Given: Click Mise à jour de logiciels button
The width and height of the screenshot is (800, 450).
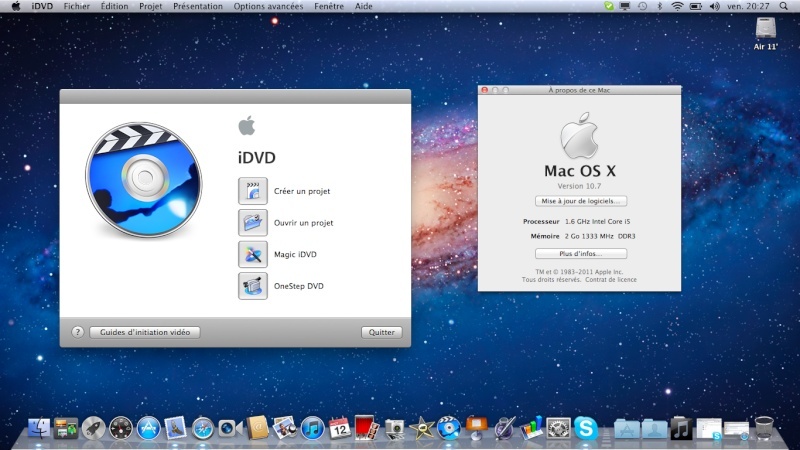Looking at the screenshot, I should (x=581, y=201).
